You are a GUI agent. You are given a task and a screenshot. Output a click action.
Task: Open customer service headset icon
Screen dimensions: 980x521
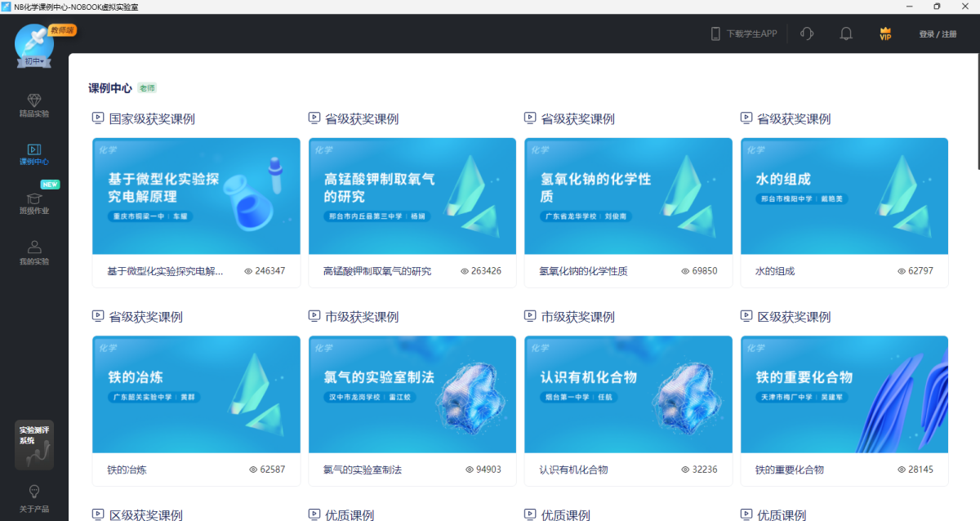point(807,33)
